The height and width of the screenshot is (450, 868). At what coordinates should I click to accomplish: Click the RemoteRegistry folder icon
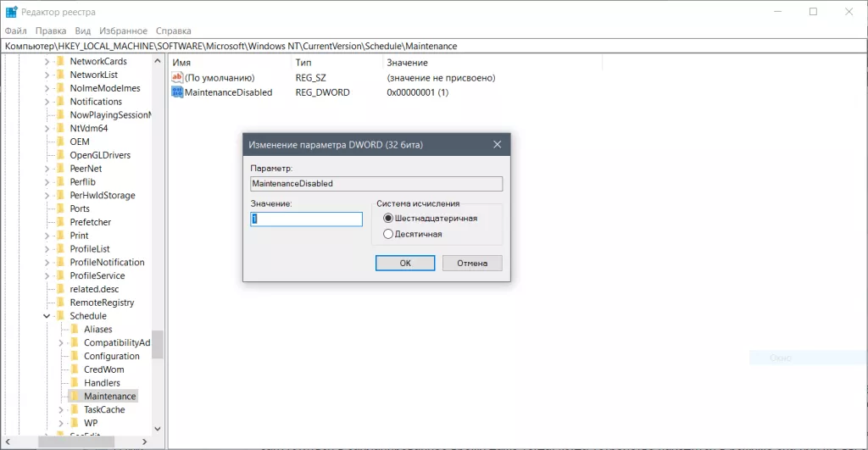pos(61,303)
